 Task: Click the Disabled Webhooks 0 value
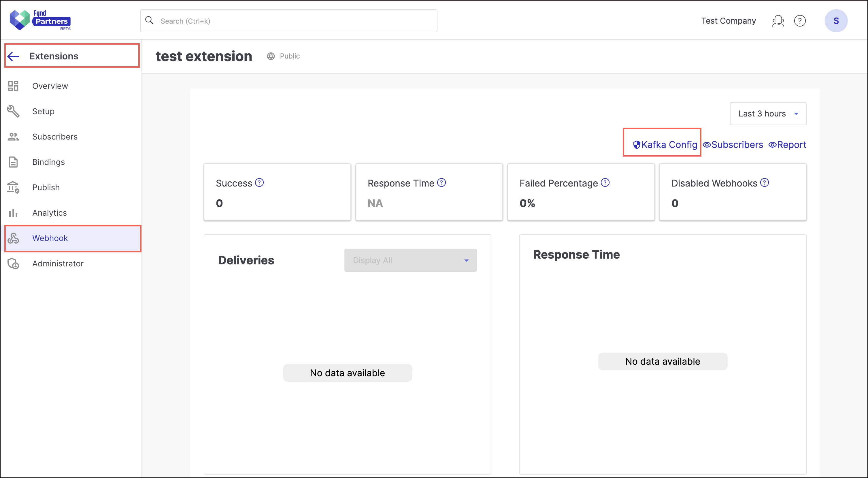[x=675, y=203]
